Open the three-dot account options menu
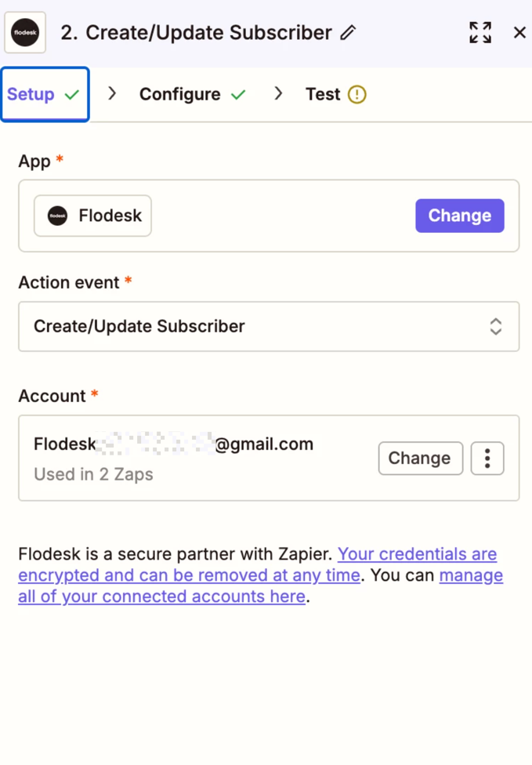This screenshot has width=532, height=765. (487, 459)
